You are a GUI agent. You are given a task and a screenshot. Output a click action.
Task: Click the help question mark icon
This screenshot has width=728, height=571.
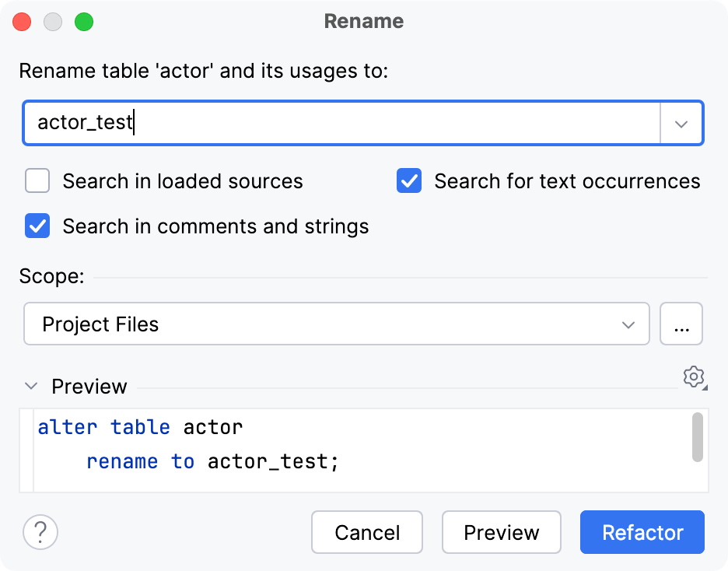point(40,532)
